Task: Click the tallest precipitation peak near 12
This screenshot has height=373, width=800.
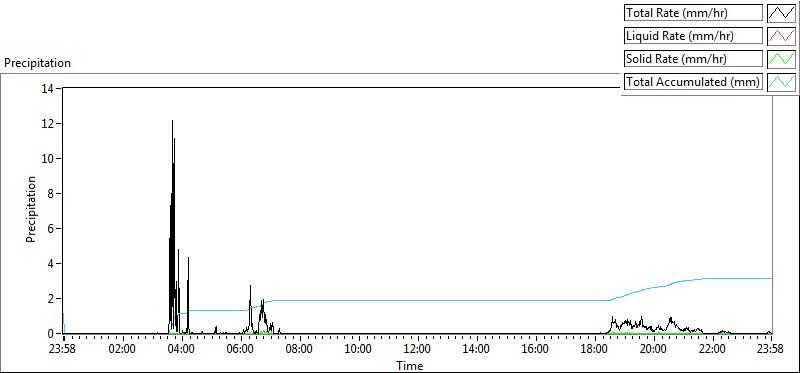Action: (x=172, y=121)
